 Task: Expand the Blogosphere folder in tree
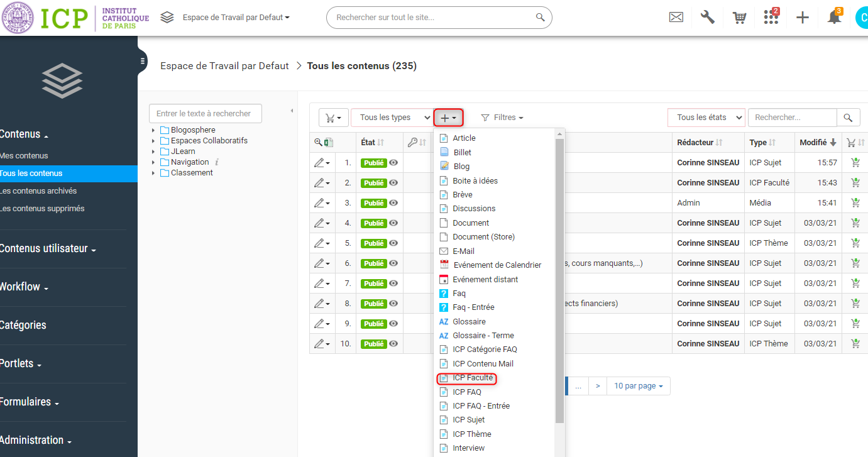153,130
